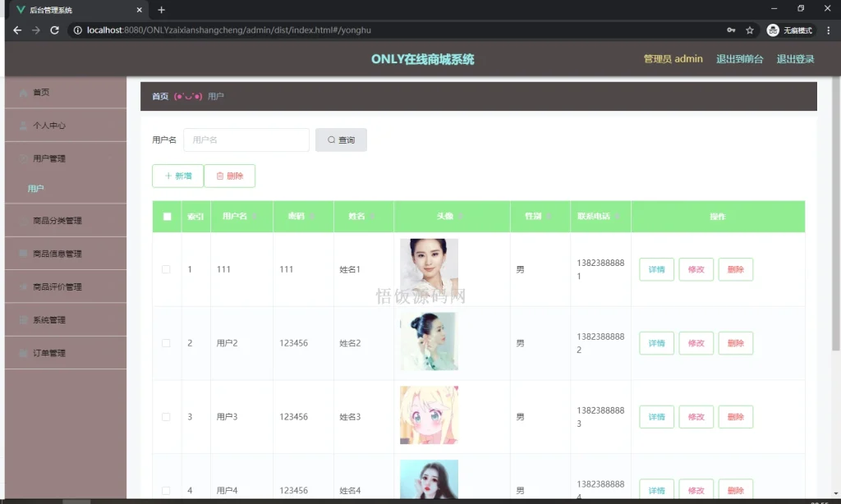Toggle the select-all checkbox in table header
The image size is (841, 504).
point(167,216)
